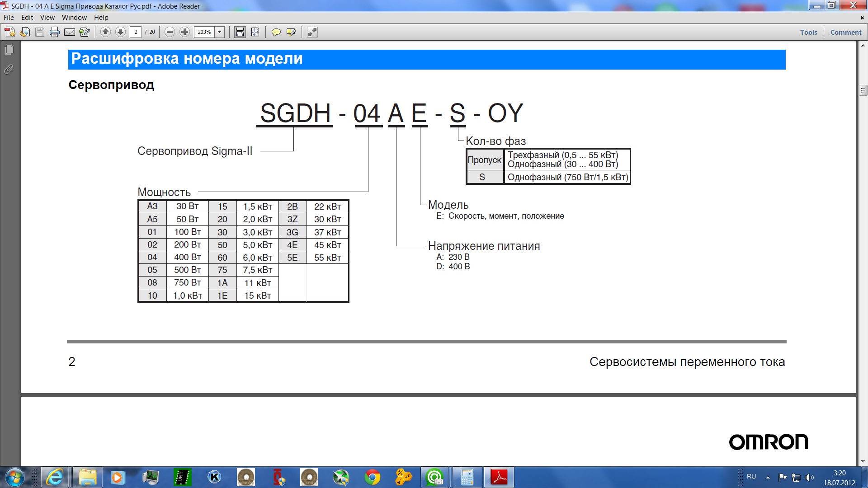
Task: Add a sticky note comment
Action: 276,32
